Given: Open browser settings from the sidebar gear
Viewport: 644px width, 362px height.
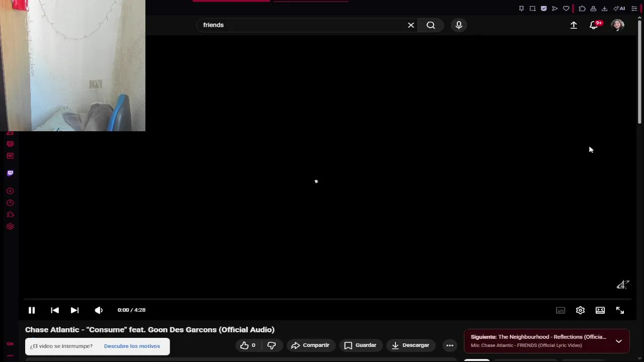Looking at the screenshot, I should click(10, 227).
